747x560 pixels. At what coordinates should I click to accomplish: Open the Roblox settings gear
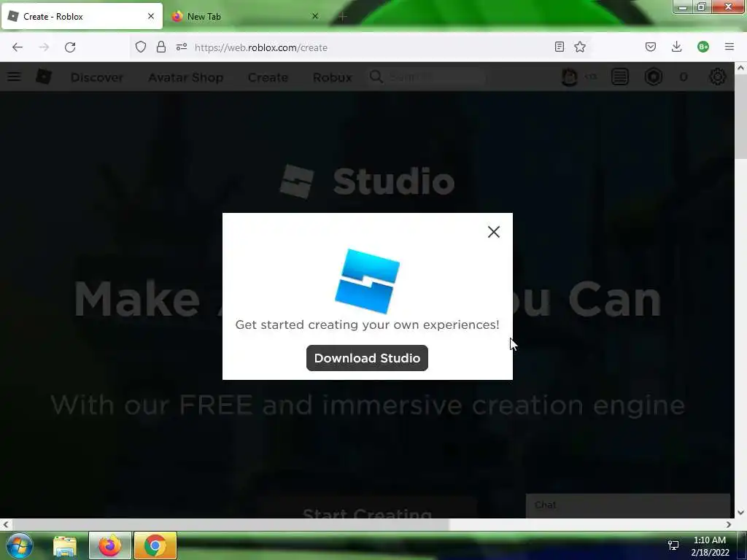tap(717, 77)
